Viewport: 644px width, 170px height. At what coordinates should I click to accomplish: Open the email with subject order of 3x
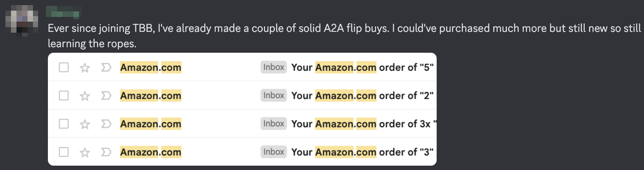(x=362, y=124)
